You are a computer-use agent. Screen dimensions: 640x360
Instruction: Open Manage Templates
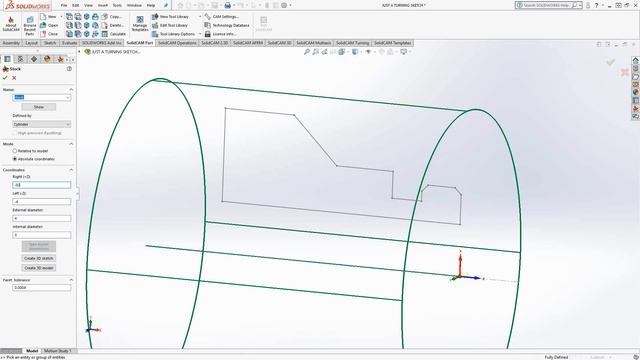(x=140, y=24)
